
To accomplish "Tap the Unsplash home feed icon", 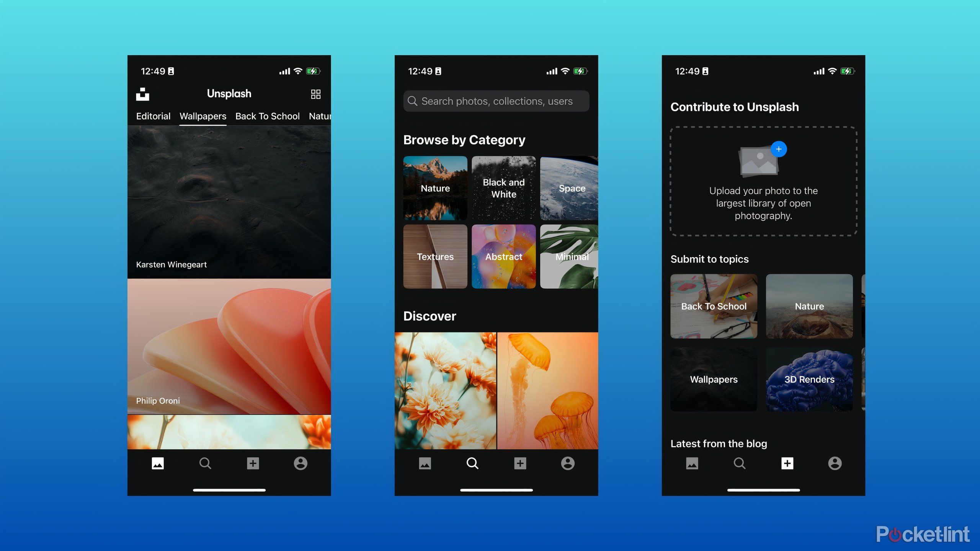I will click(157, 463).
